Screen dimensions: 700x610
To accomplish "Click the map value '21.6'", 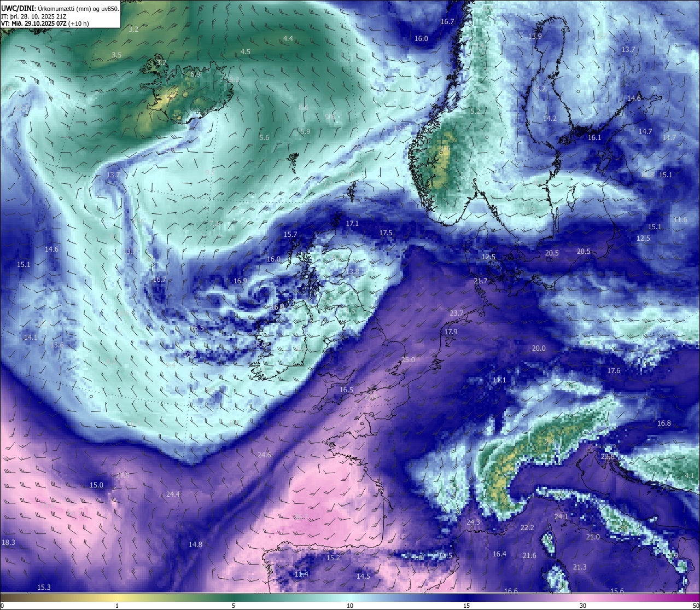I will (x=529, y=556).
